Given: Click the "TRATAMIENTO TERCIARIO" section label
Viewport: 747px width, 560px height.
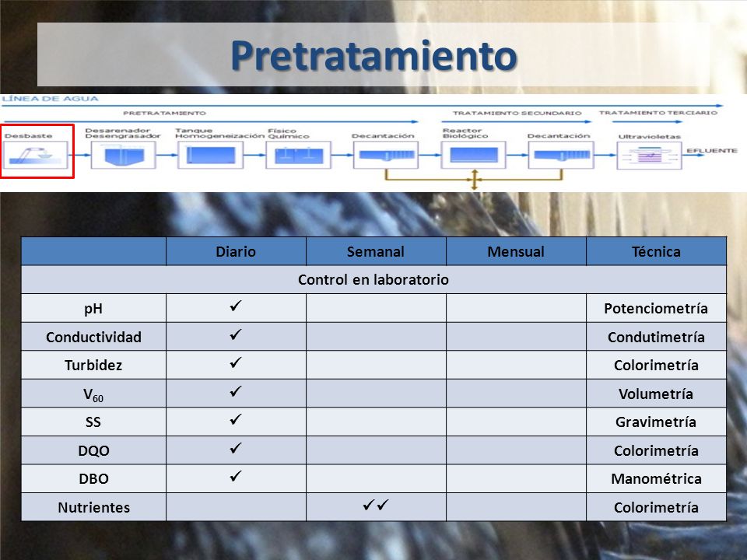Looking at the screenshot, I should pyautogui.click(x=658, y=112).
